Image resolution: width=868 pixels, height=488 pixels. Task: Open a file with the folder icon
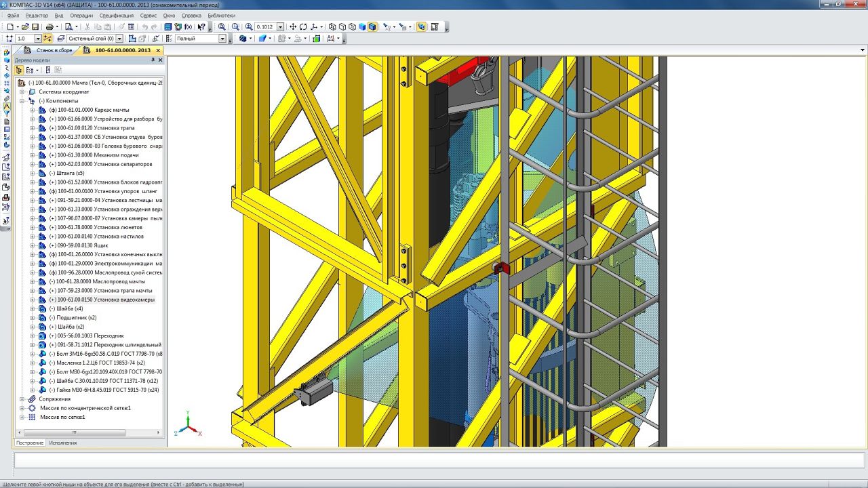[24, 27]
